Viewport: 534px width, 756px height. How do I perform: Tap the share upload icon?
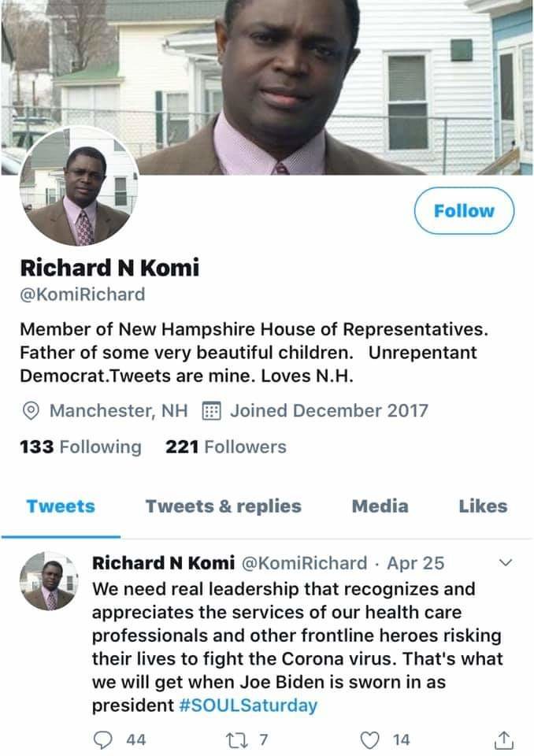[502, 740]
